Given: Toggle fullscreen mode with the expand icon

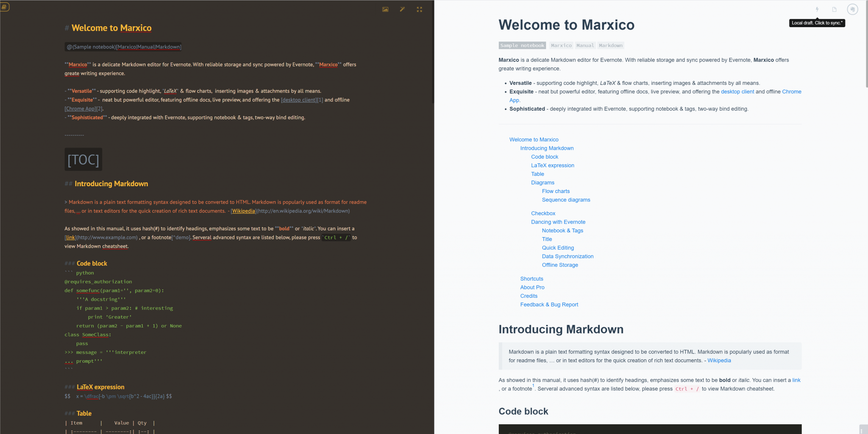Looking at the screenshot, I should (419, 9).
